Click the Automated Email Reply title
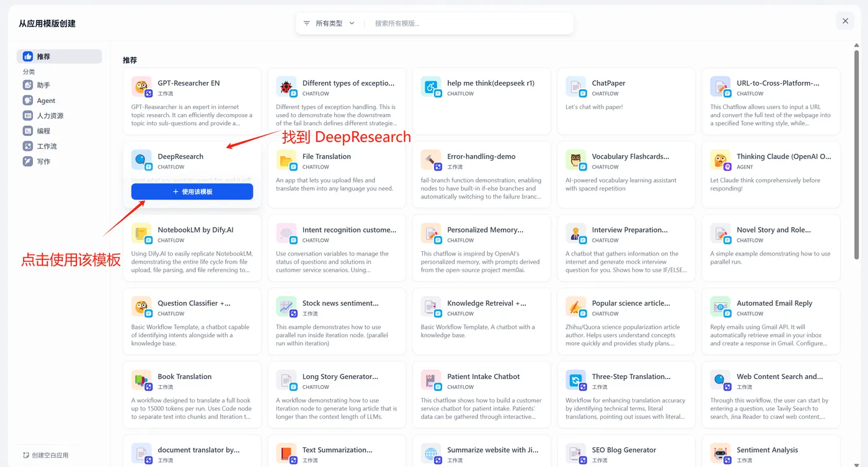Viewport: 868px width, 467px height. click(774, 303)
